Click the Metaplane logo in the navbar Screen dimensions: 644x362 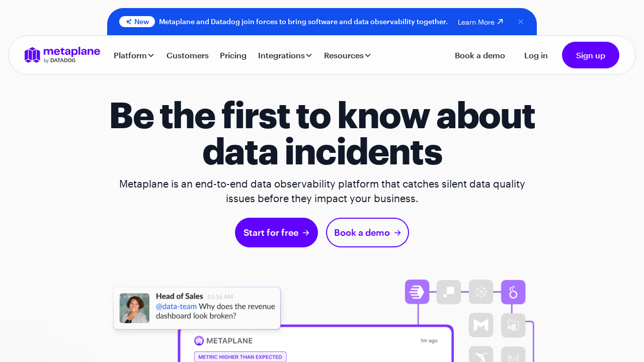(62, 55)
